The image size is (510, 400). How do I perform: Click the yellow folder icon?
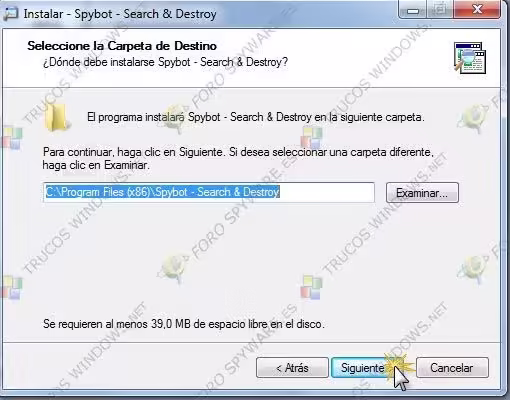point(57,117)
